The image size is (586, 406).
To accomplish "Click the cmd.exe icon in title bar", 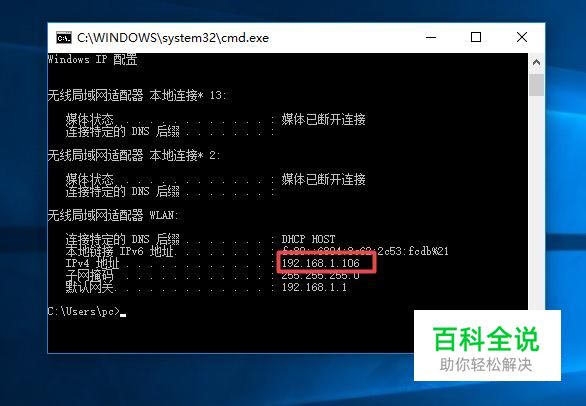I will click(64, 38).
